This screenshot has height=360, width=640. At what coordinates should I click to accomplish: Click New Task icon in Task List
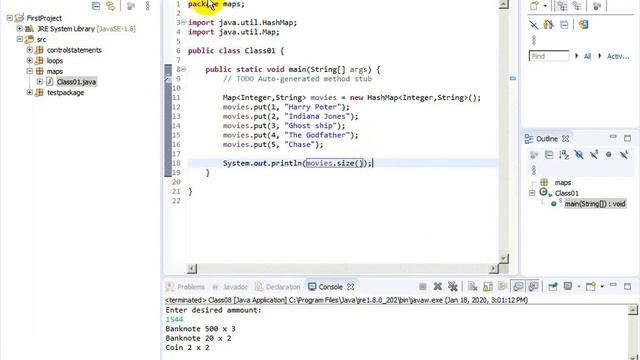pyautogui.click(x=534, y=6)
